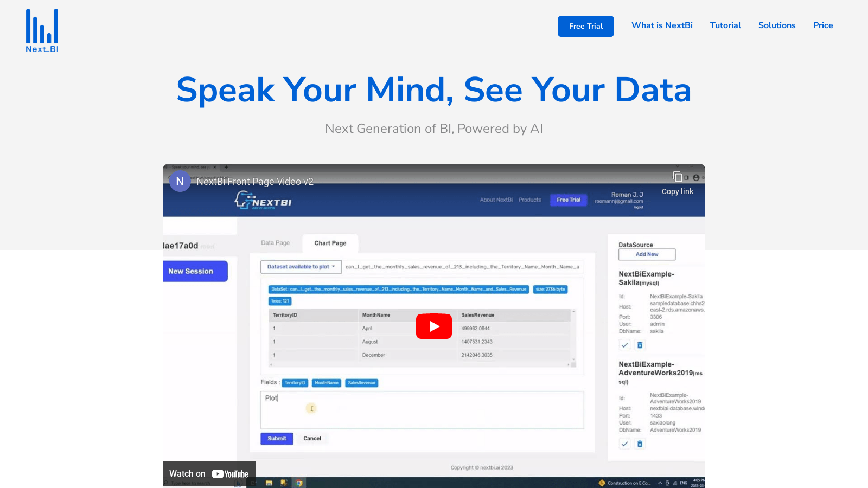The image size is (868, 488).
Task: Click the Free Trial button in header
Action: coord(586,26)
